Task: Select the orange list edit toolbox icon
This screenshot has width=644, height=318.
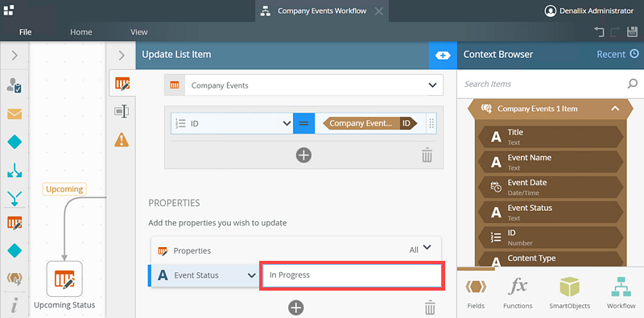Action: pos(14,223)
